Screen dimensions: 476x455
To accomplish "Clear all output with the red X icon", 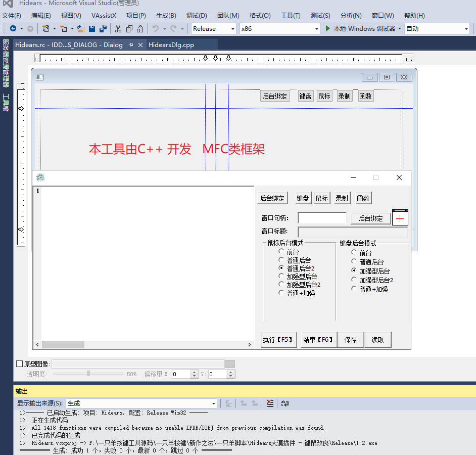I will (270, 403).
